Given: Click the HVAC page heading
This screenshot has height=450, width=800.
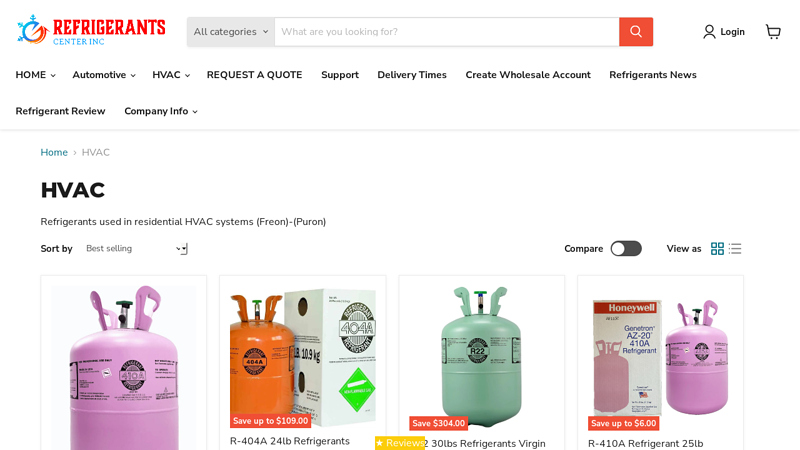Looking at the screenshot, I should click(x=72, y=190).
